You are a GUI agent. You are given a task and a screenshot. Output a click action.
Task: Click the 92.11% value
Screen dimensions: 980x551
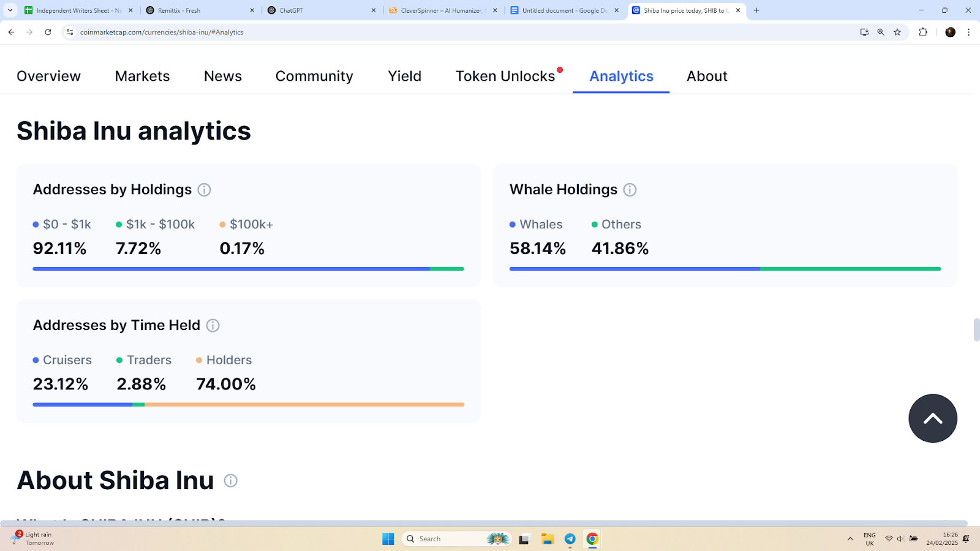(59, 249)
